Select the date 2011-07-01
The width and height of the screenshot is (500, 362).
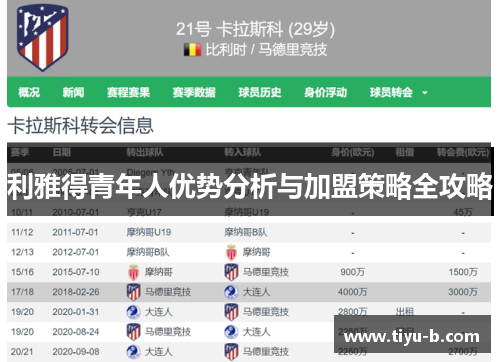[x=75, y=232]
